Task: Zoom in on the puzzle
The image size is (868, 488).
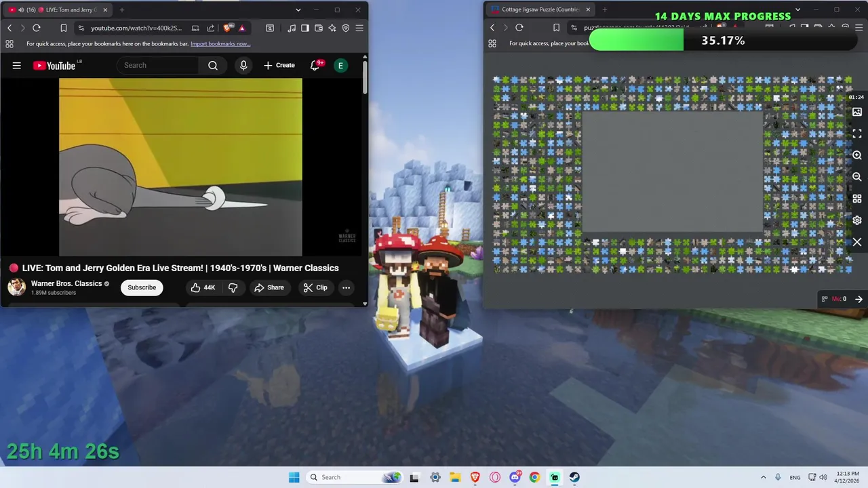Action: pos(857,155)
